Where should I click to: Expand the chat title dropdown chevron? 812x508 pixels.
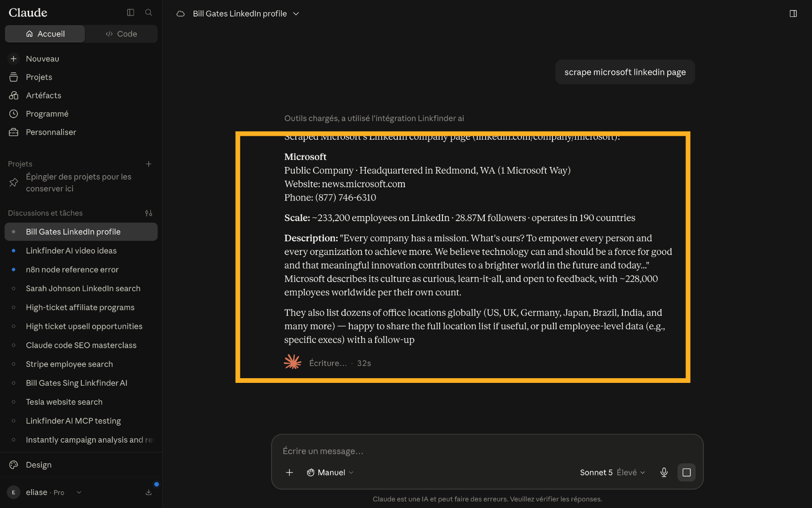click(x=296, y=14)
